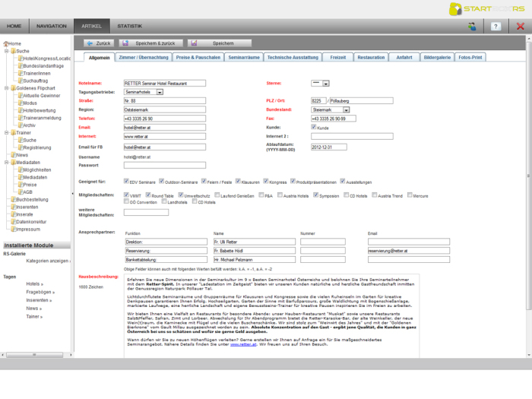Click the Inserenten link under Tagen
532x399 pixels.
pyautogui.click(x=39, y=300)
